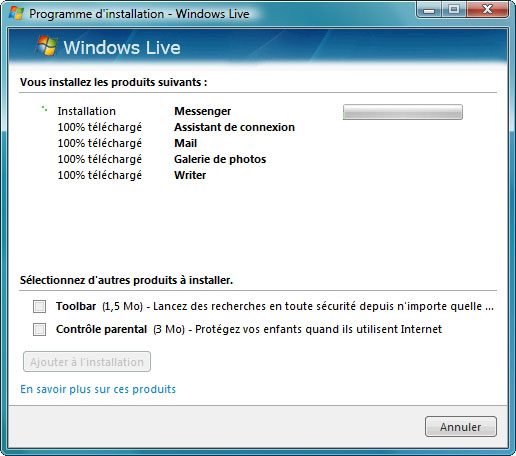Click the Toolbar label text
This screenshot has width=516, height=456.
click(x=76, y=306)
